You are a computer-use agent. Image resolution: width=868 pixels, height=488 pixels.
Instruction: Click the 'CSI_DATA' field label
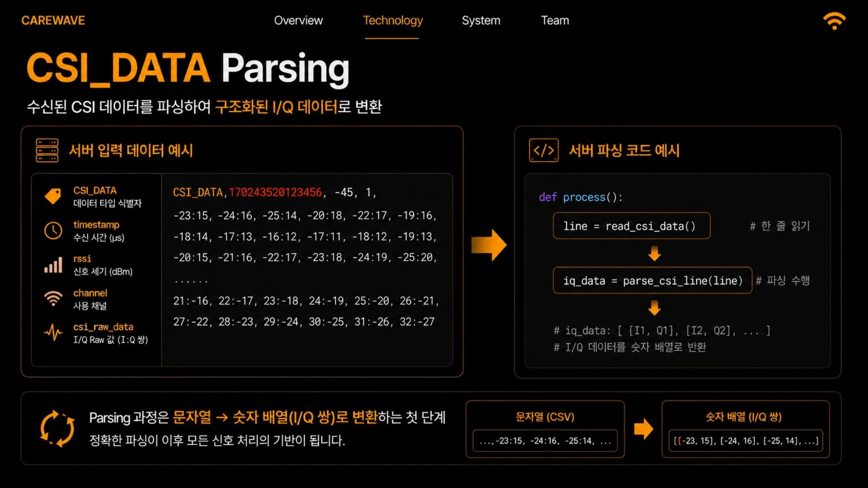[x=95, y=190]
